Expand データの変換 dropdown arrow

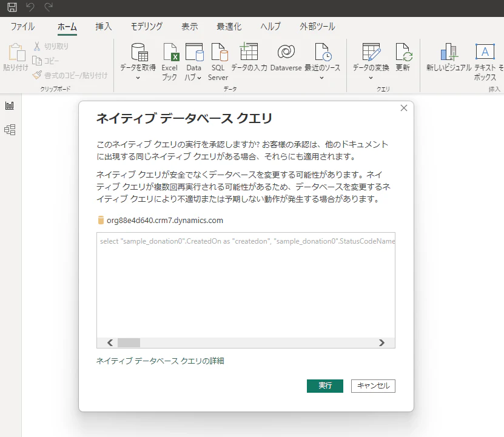[x=371, y=78]
